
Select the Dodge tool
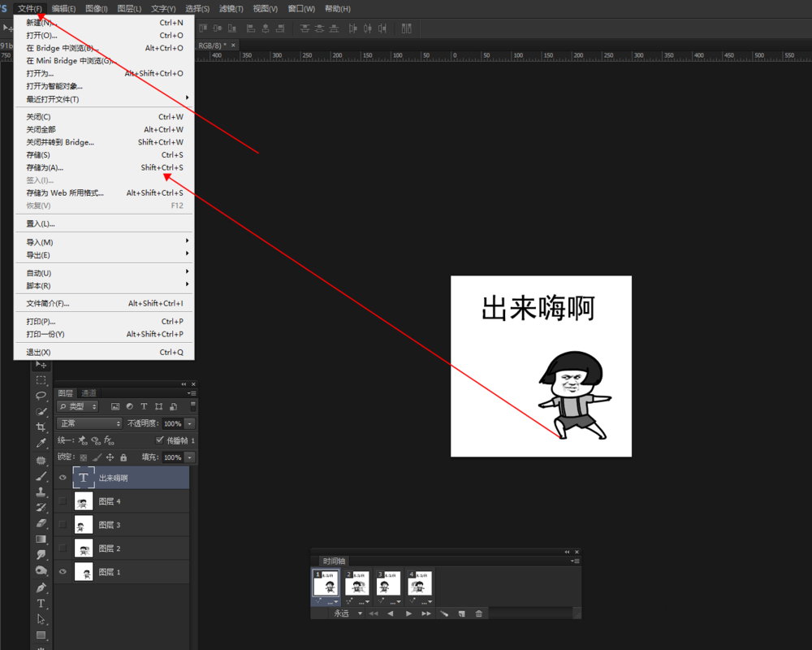(41, 570)
